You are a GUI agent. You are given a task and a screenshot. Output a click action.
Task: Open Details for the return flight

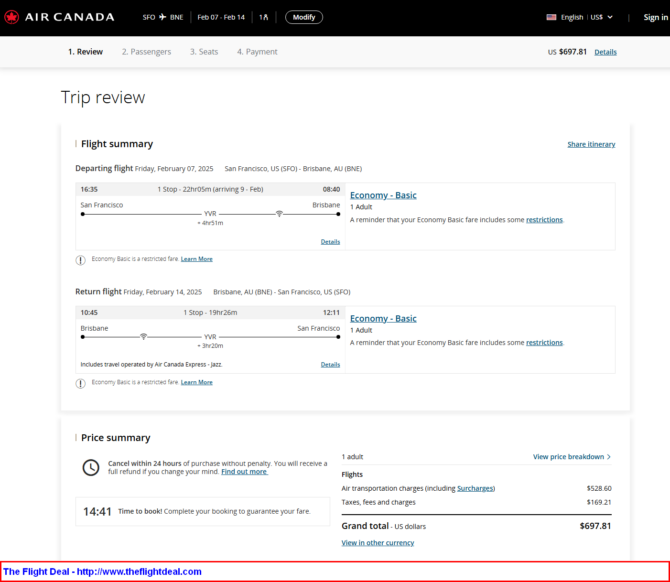coord(330,365)
